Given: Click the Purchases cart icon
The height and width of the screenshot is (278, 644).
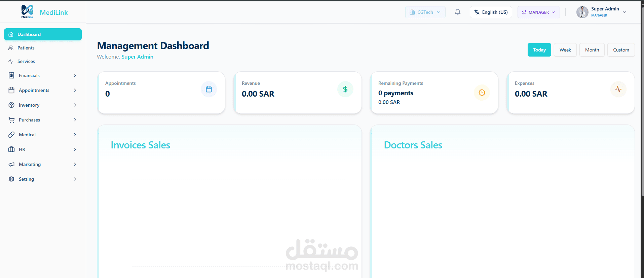Looking at the screenshot, I should pos(11,120).
